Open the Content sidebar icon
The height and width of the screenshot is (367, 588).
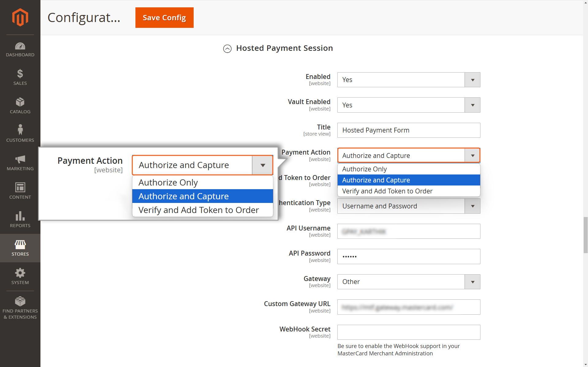(20, 187)
